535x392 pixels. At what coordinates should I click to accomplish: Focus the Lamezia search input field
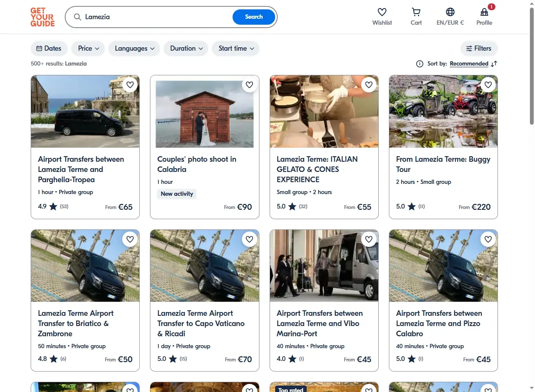click(x=158, y=17)
